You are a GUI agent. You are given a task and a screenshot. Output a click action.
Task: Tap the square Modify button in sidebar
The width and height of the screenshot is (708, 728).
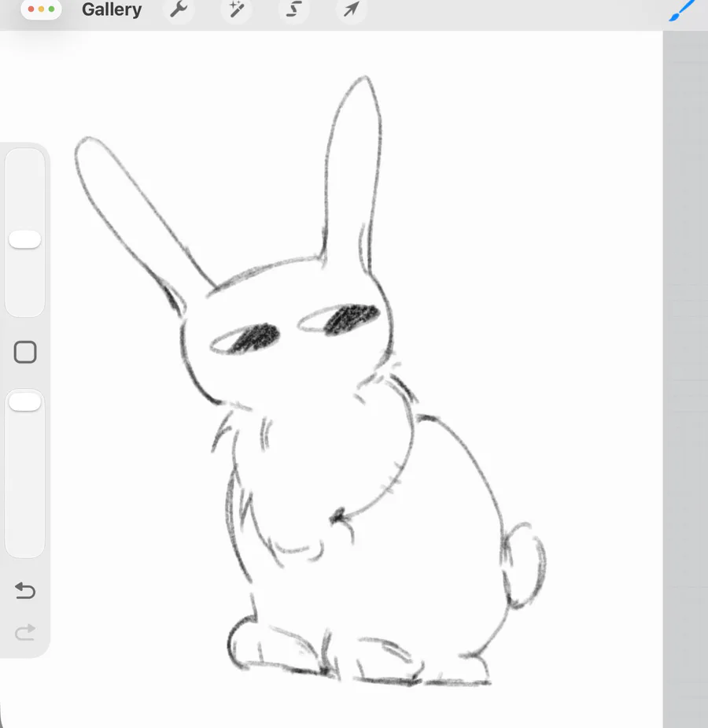point(25,352)
